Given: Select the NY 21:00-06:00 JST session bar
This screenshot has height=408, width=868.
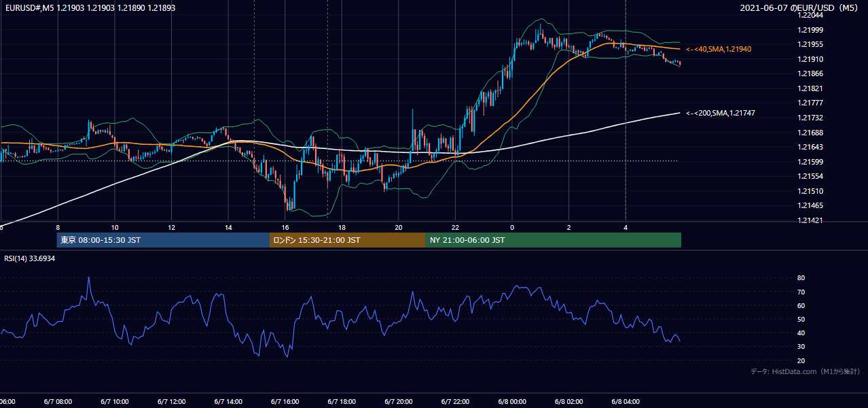Looking at the screenshot, I should tap(554, 240).
